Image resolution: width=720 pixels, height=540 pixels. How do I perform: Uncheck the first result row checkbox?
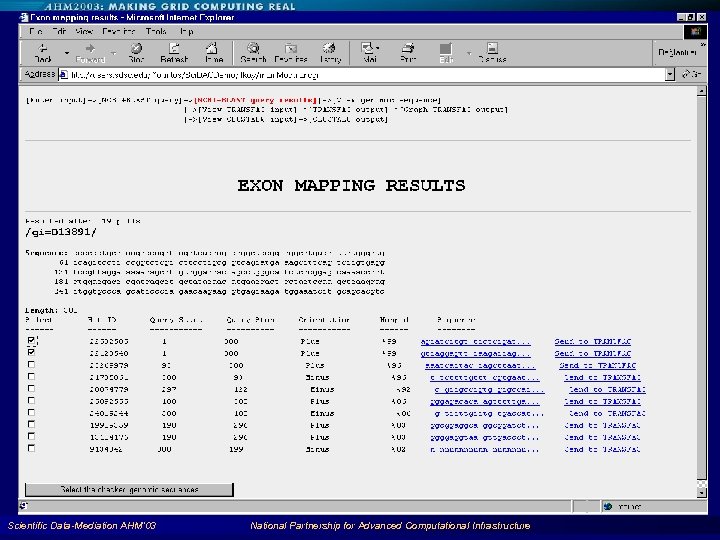[x=31, y=341]
